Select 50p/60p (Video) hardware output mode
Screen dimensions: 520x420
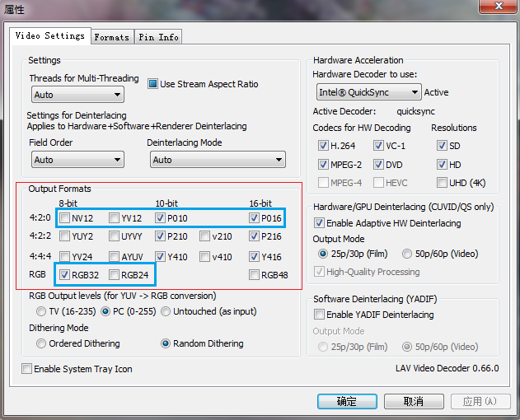tap(407, 254)
